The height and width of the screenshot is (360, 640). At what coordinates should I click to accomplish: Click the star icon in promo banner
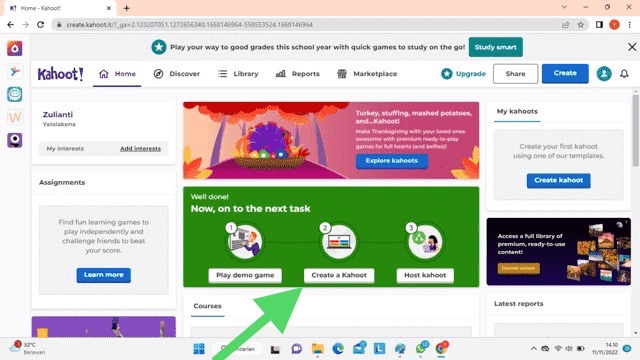[x=159, y=47]
